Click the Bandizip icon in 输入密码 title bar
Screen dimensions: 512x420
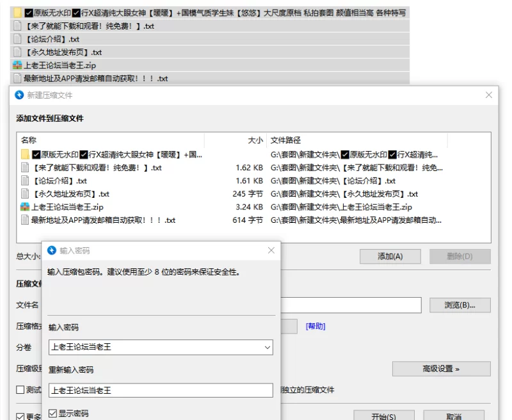(52, 250)
